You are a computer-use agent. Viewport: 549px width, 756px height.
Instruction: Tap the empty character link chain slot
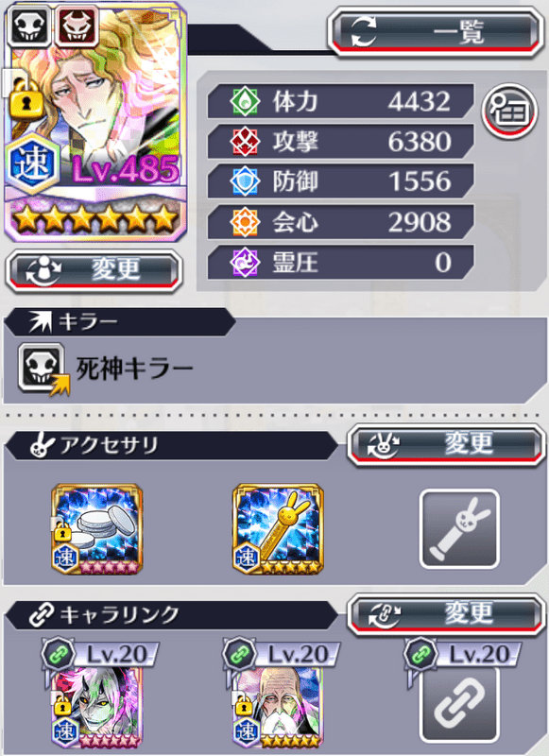[x=459, y=704]
